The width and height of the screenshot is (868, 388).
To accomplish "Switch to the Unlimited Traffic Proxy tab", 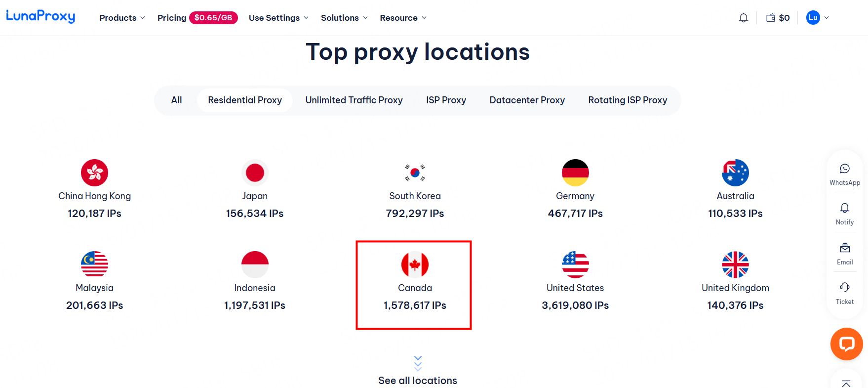I will (x=354, y=100).
